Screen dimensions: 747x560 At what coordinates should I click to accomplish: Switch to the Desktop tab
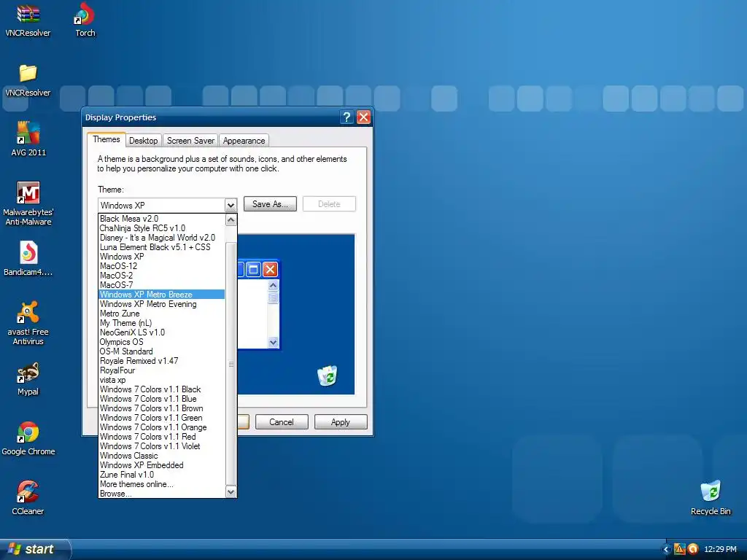144,141
